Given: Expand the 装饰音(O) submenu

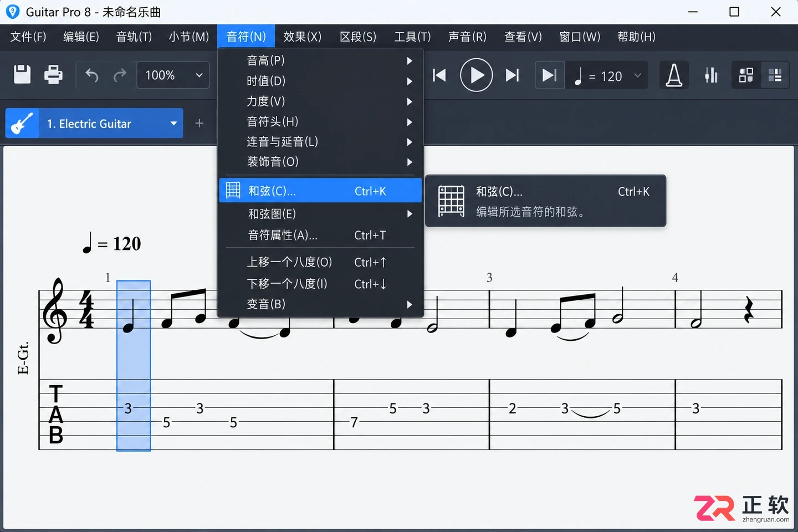Looking at the screenshot, I should click(320, 162).
